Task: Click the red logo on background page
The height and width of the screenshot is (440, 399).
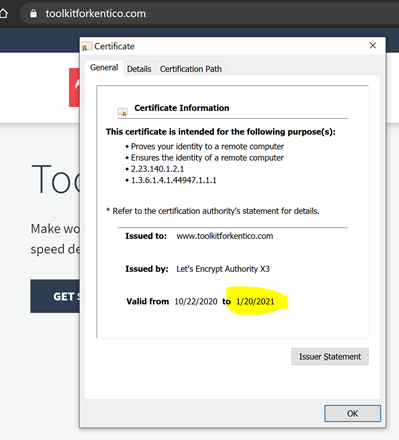Action: tap(74, 87)
